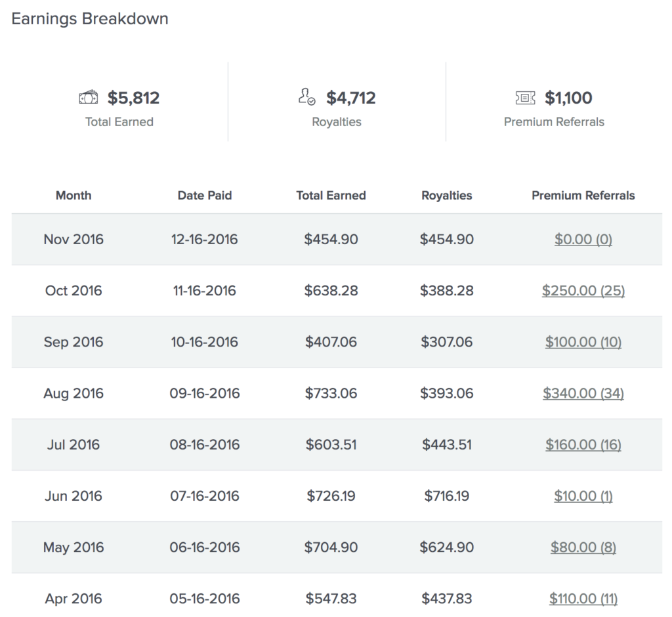
Task: Open the $340.00 referral details for Aug 2016
Action: (x=583, y=393)
